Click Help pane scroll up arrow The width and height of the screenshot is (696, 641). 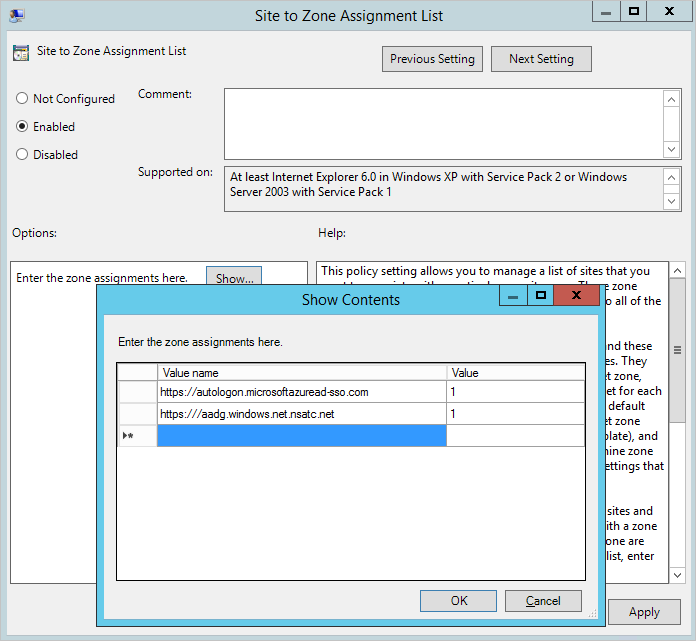677,270
